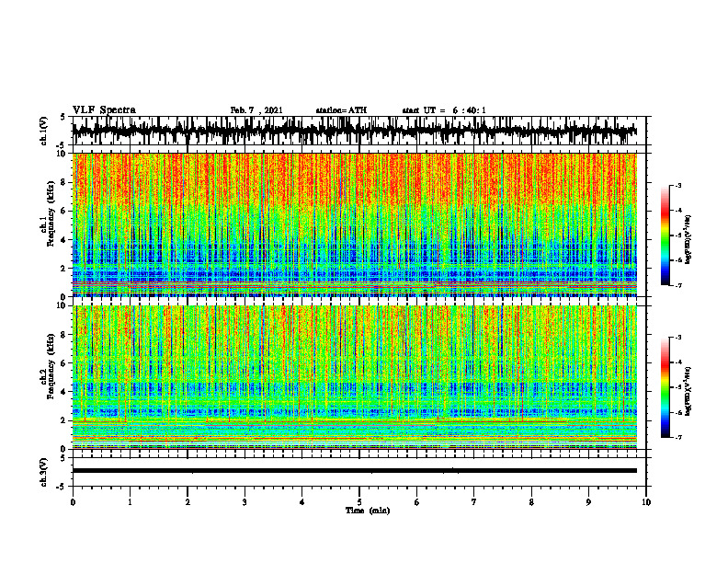Viewport: 728px width, 563px height.
Task: Click time axis tick label "5"
Action: tap(359, 502)
